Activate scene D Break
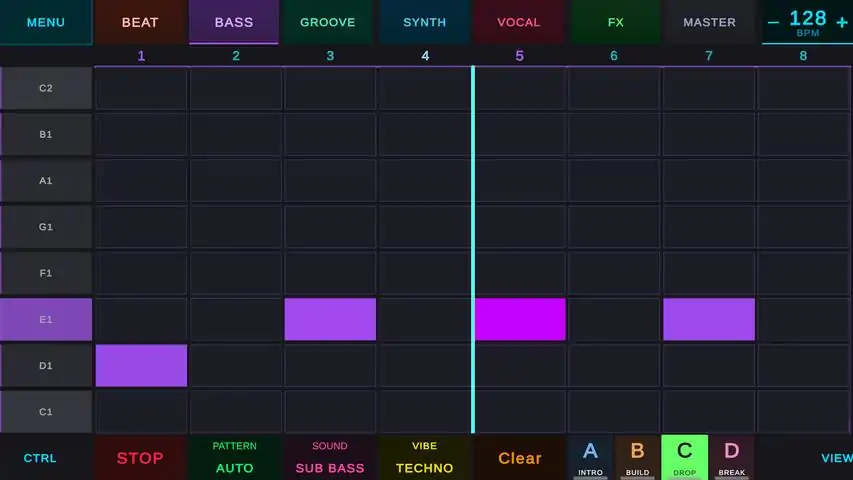Screen dimensions: 853x480 point(731,457)
